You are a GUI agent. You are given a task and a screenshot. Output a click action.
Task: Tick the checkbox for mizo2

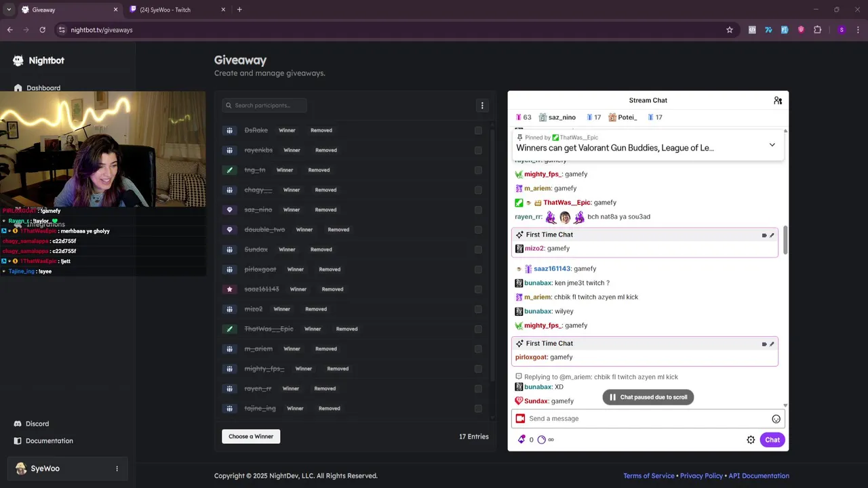tap(478, 309)
